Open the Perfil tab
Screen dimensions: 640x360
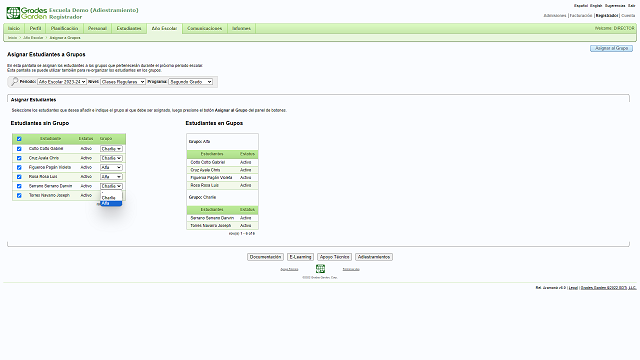tap(36, 29)
